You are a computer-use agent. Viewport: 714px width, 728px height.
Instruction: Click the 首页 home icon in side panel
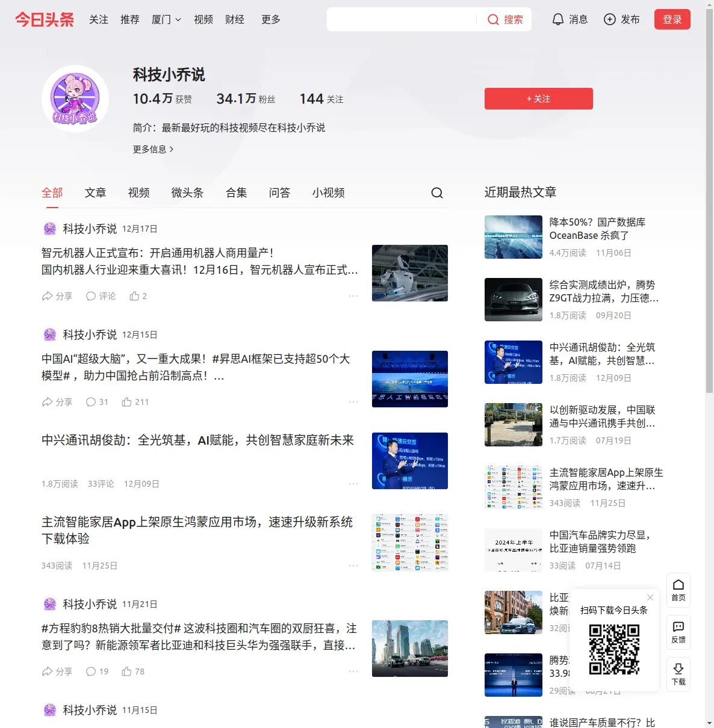pos(678,590)
